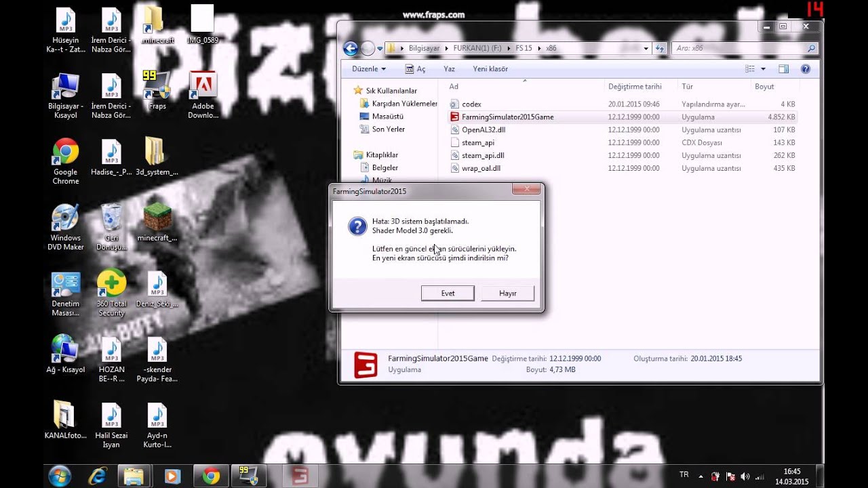Sort by Değiştirme tarihi column header
This screenshot has width=868, height=488.
click(x=641, y=86)
